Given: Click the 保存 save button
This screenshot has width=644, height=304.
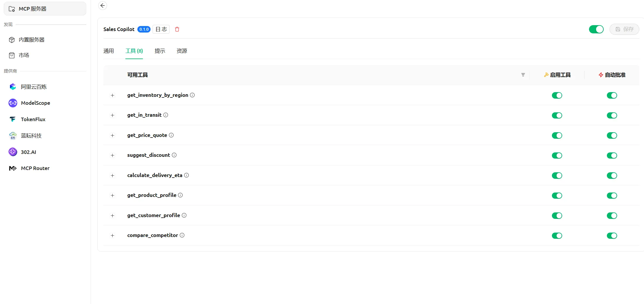Looking at the screenshot, I should coord(624,29).
